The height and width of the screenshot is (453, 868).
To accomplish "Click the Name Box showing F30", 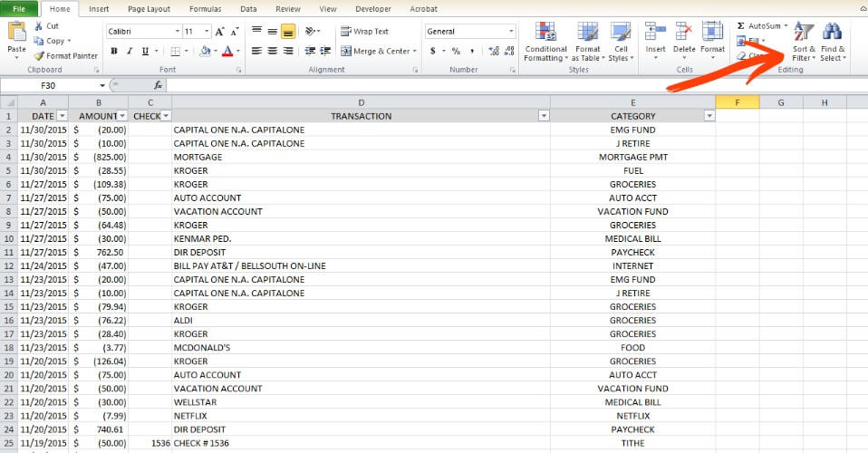I will (49, 85).
